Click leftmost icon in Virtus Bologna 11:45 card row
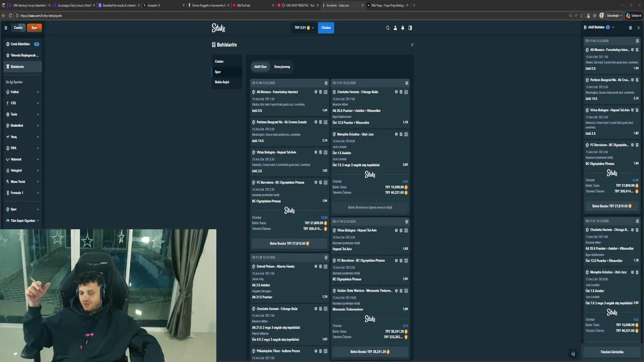 click(x=315, y=152)
